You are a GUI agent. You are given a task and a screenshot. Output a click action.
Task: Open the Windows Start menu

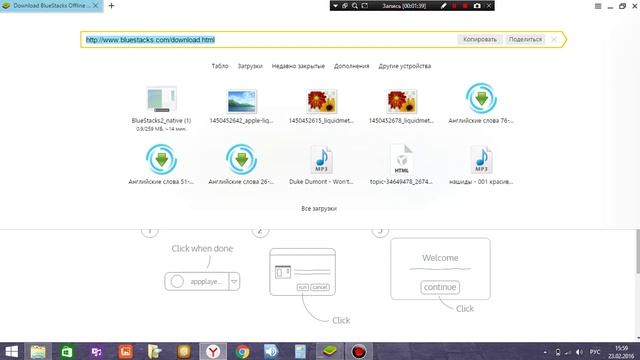[11, 351]
